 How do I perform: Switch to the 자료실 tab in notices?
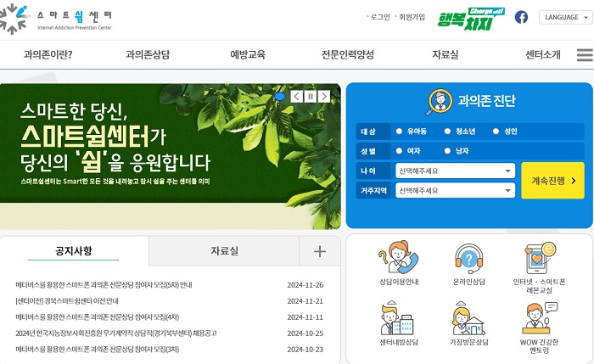224,251
